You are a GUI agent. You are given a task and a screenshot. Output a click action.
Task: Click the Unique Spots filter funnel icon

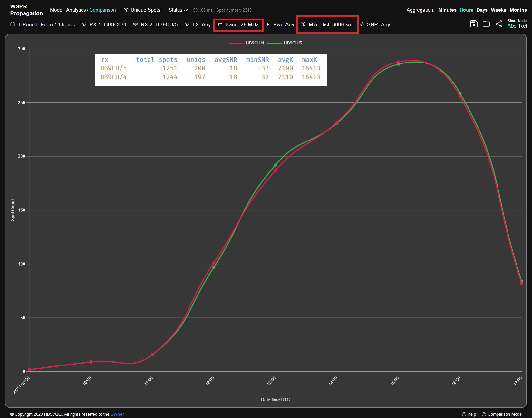coord(126,10)
